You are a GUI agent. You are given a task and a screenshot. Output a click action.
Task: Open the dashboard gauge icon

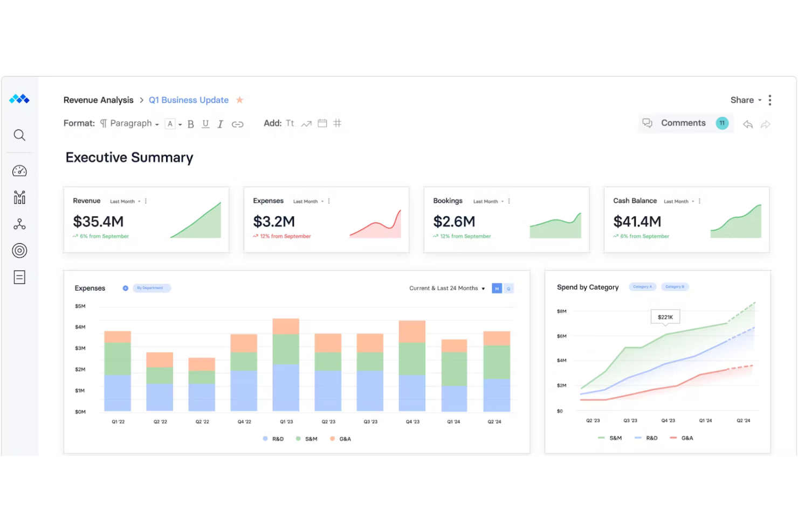click(x=19, y=171)
